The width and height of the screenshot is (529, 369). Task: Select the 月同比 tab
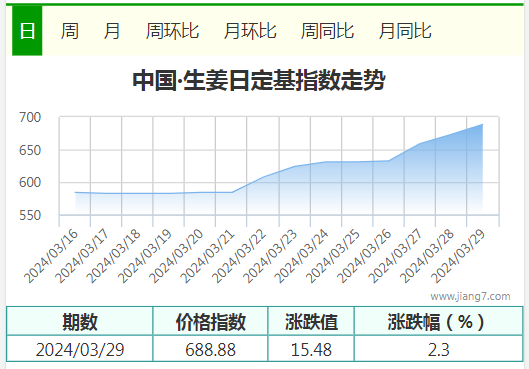(x=405, y=31)
